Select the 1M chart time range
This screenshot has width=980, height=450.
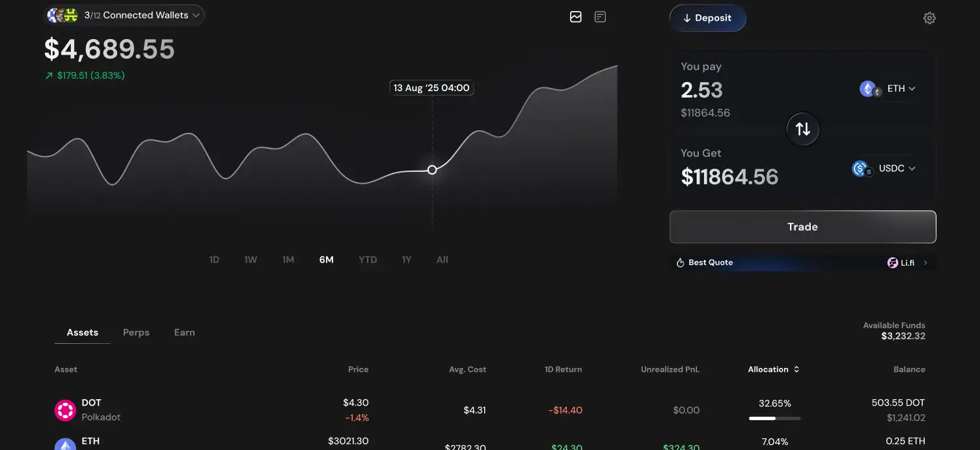pos(288,260)
